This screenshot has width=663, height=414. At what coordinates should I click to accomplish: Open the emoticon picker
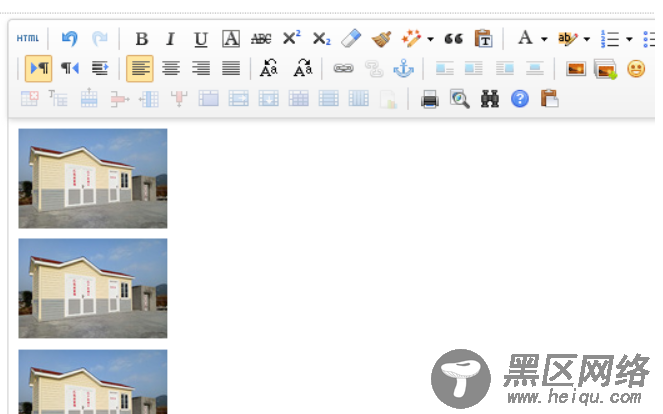point(636,69)
